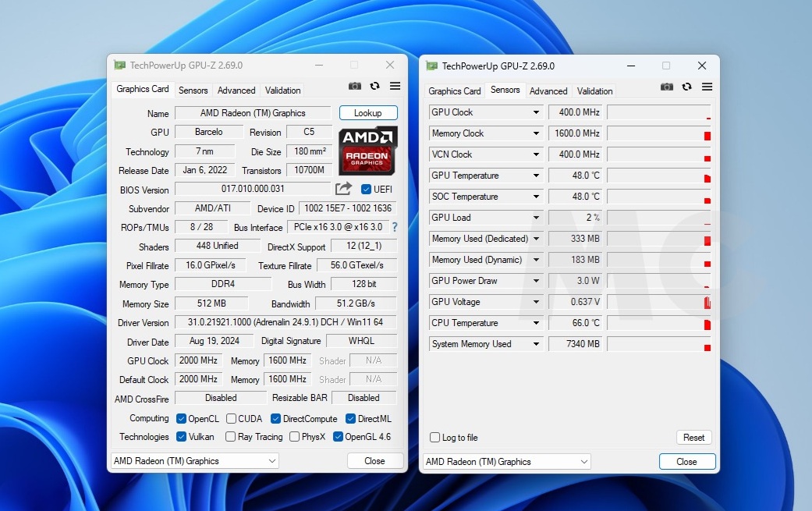
Task: Enable the Log to file checkbox
Action: 435,438
